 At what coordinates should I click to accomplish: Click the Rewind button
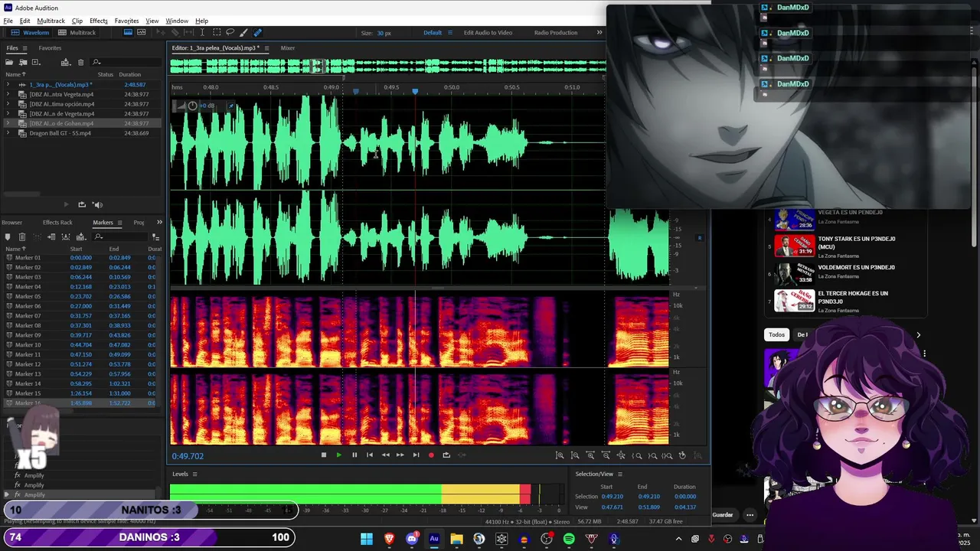pyautogui.click(x=385, y=455)
